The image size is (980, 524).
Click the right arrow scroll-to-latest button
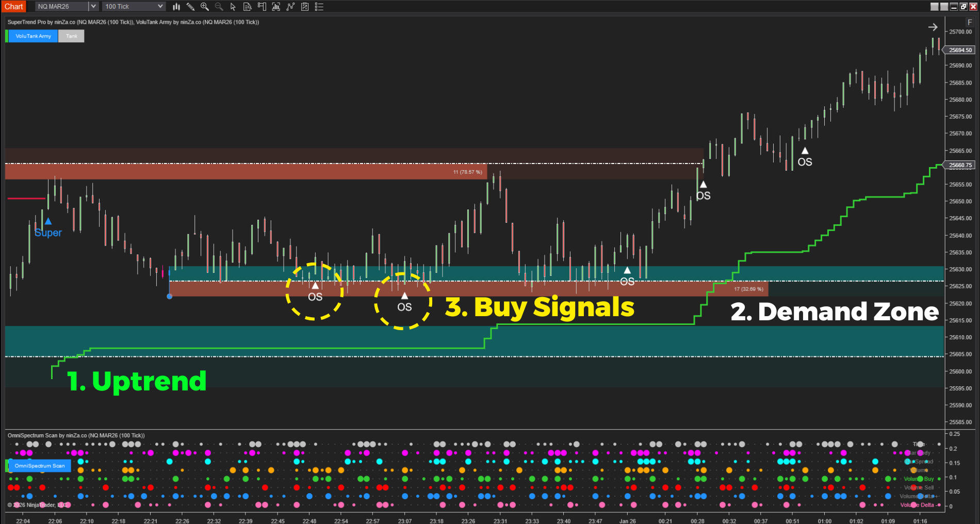click(933, 27)
